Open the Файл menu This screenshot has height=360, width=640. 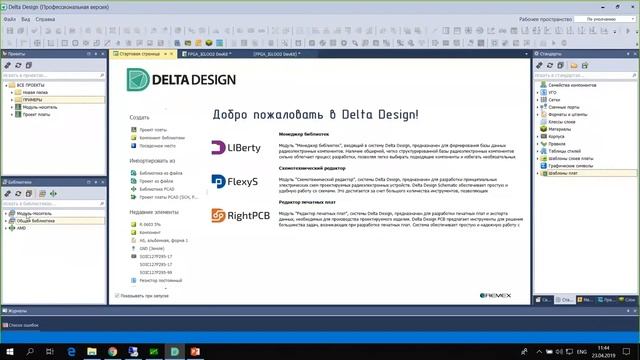[9, 19]
